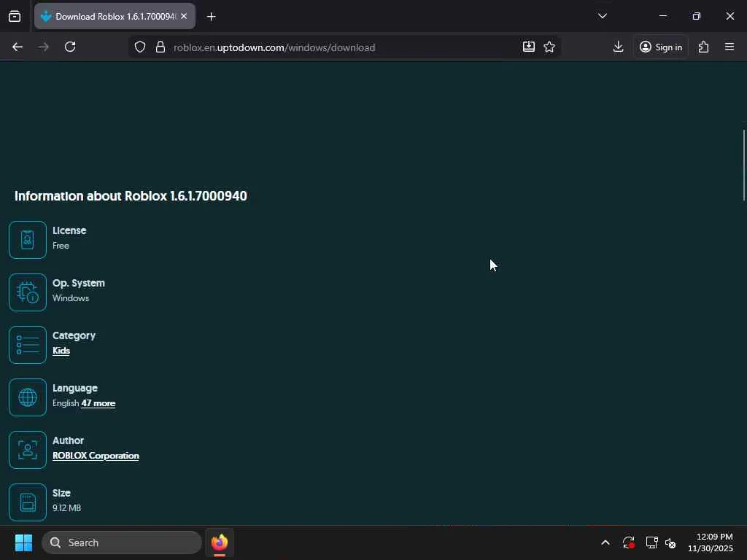
Task: Click the Category label text
Action: point(74,335)
